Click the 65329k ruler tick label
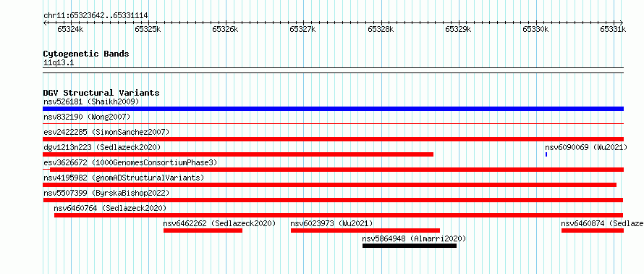The image size is (644, 274). (458, 29)
